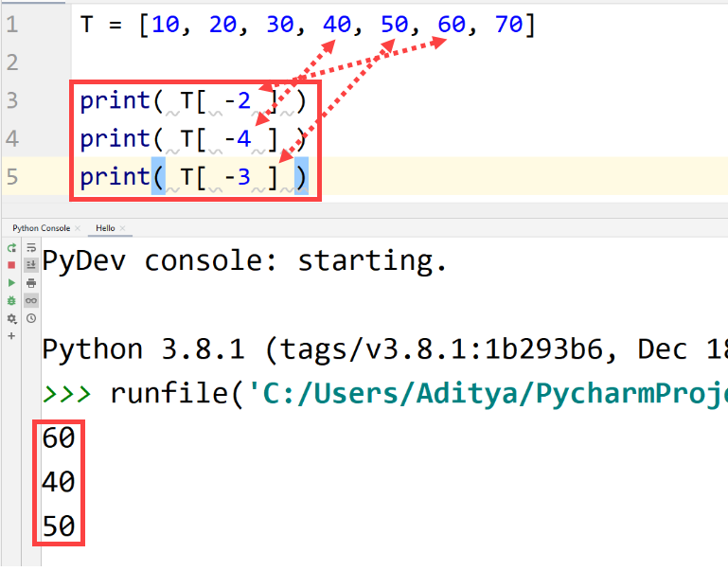Close the Hello tab

[x=122, y=228]
